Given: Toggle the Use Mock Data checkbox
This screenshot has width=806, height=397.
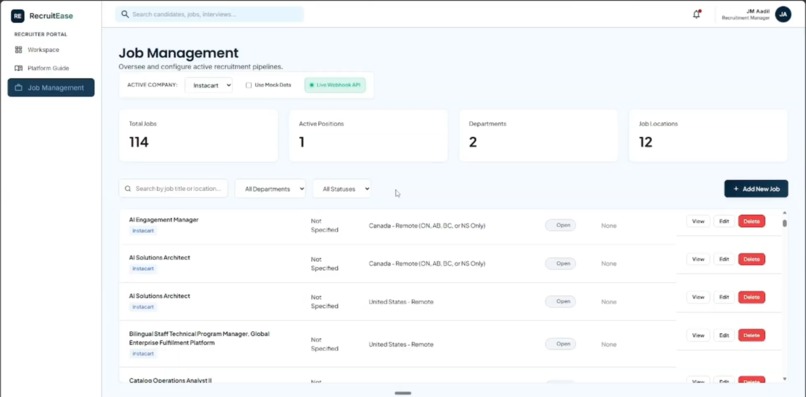Looking at the screenshot, I should coord(249,85).
